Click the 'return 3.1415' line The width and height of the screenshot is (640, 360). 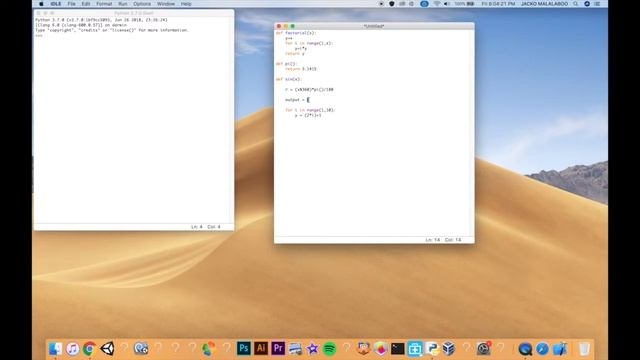[x=301, y=69]
